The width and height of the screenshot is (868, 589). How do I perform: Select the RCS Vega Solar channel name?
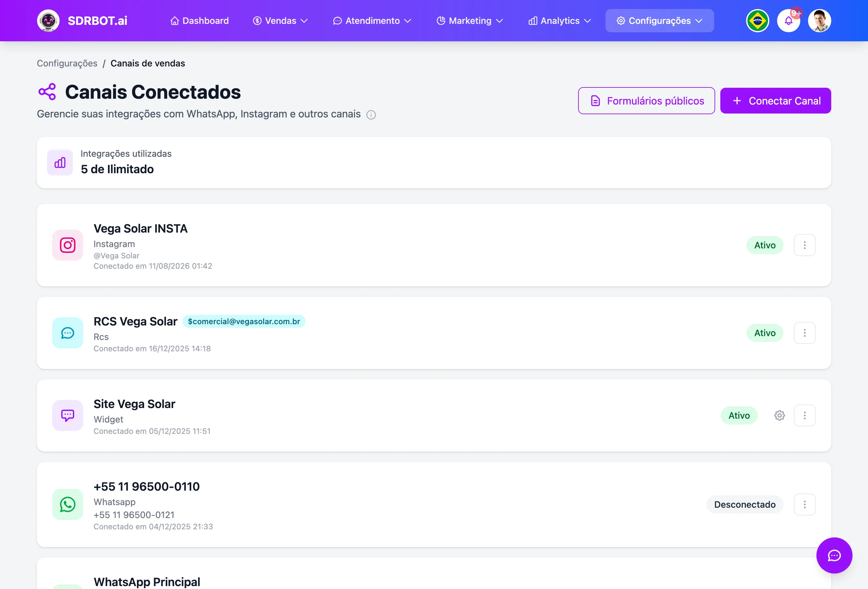[x=135, y=321]
